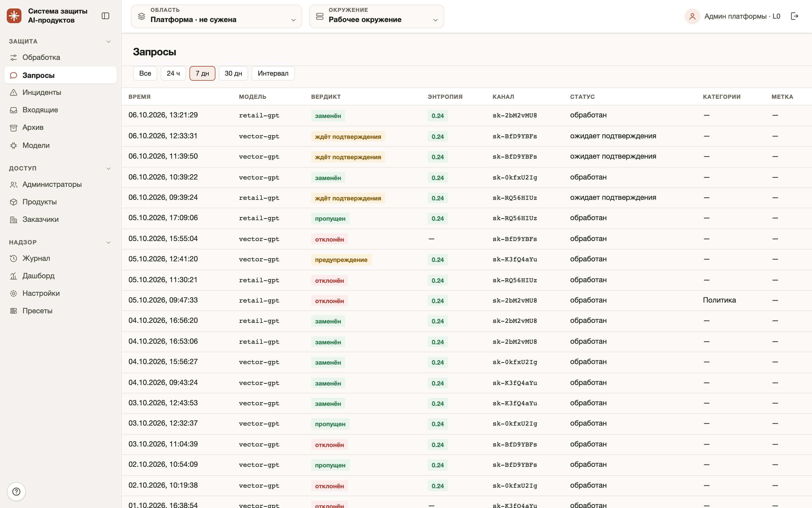Collapse the ЗАЩИТА section chevron
812x508 pixels.
coord(108,41)
